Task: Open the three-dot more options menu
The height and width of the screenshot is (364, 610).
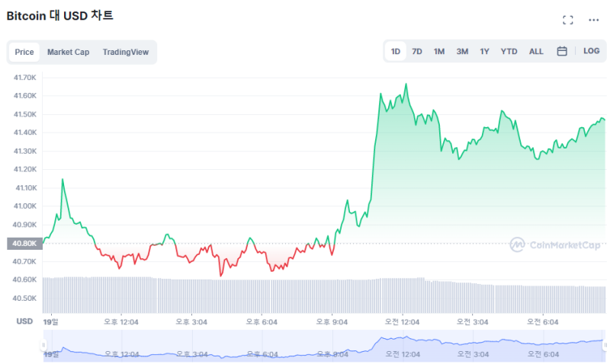Action: [x=593, y=21]
